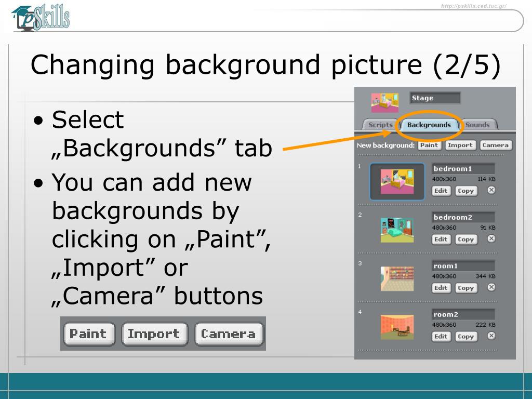This screenshot has width=532, height=399.
Task: Click the large Camera button below the text
Action: pyautogui.click(x=229, y=334)
